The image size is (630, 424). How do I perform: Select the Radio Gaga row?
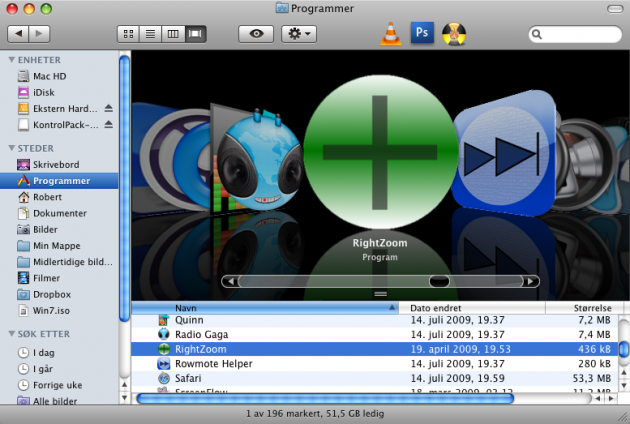(x=375, y=334)
